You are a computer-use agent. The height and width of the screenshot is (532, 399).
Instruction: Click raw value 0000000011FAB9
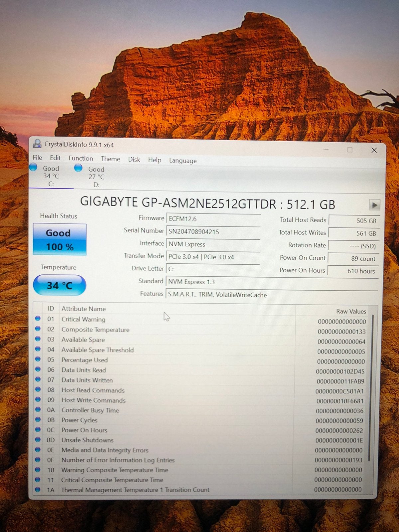(340, 381)
